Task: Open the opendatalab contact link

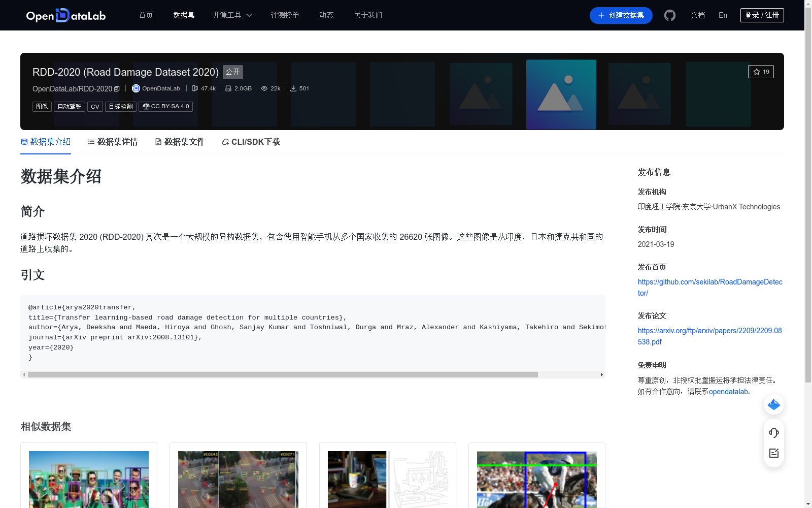Action: tap(728, 392)
